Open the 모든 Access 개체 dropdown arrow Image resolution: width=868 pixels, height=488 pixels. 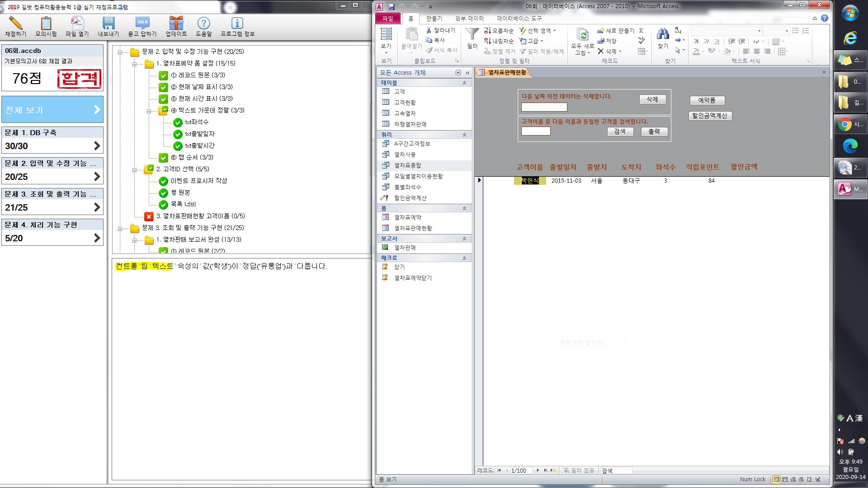click(x=458, y=73)
